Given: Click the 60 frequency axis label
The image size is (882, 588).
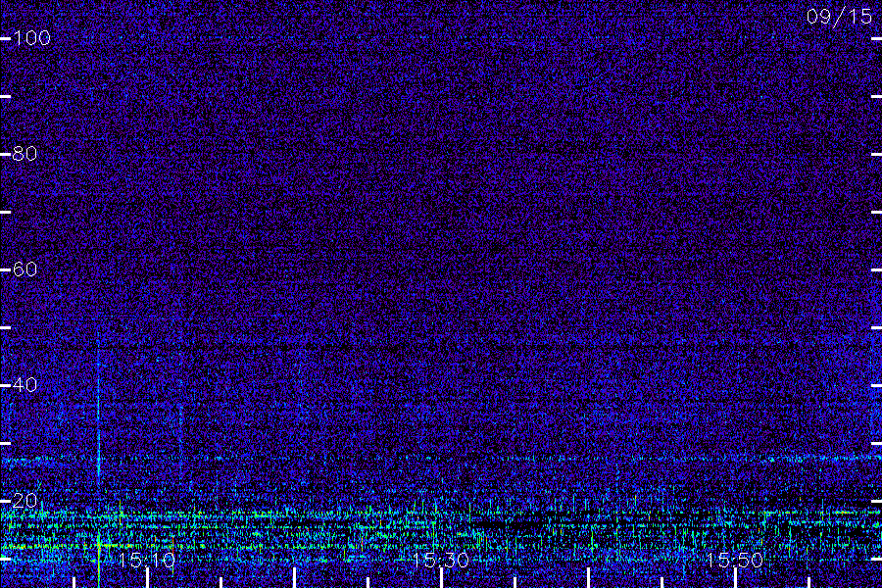Looking at the screenshot, I should (x=25, y=269).
